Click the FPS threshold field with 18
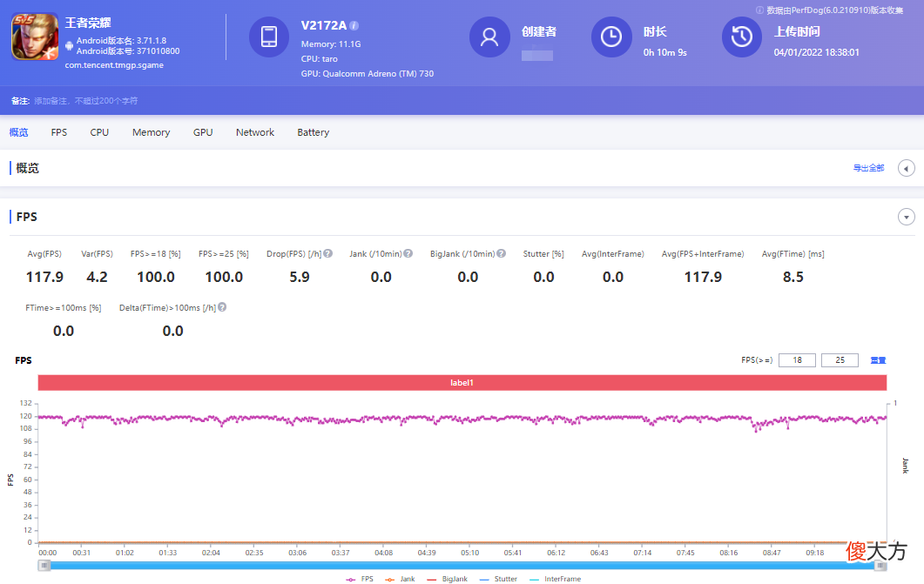The height and width of the screenshot is (584, 924). tap(797, 360)
